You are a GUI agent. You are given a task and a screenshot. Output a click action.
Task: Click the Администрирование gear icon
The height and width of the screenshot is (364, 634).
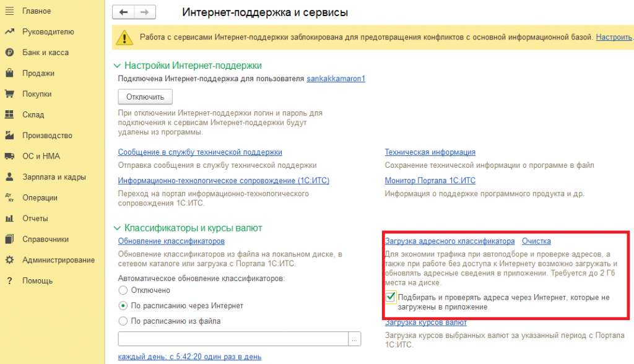pos(9,260)
